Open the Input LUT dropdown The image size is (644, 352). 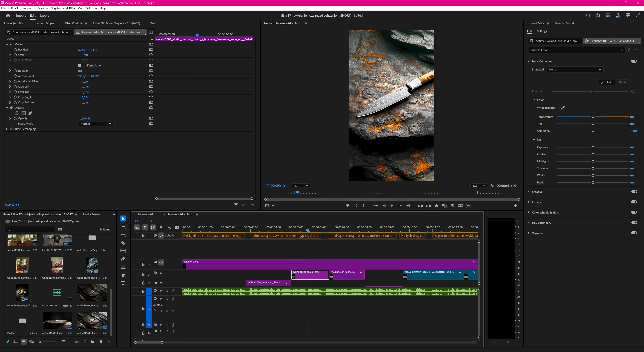pyautogui.click(x=575, y=69)
